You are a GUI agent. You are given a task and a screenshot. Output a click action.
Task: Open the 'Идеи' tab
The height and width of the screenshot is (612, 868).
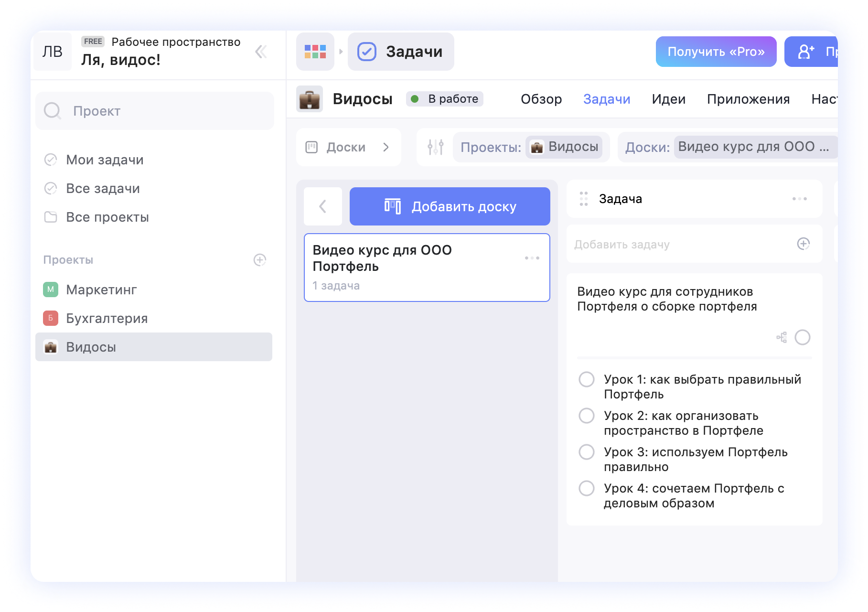pyautogui.click(x=668, y=99)
